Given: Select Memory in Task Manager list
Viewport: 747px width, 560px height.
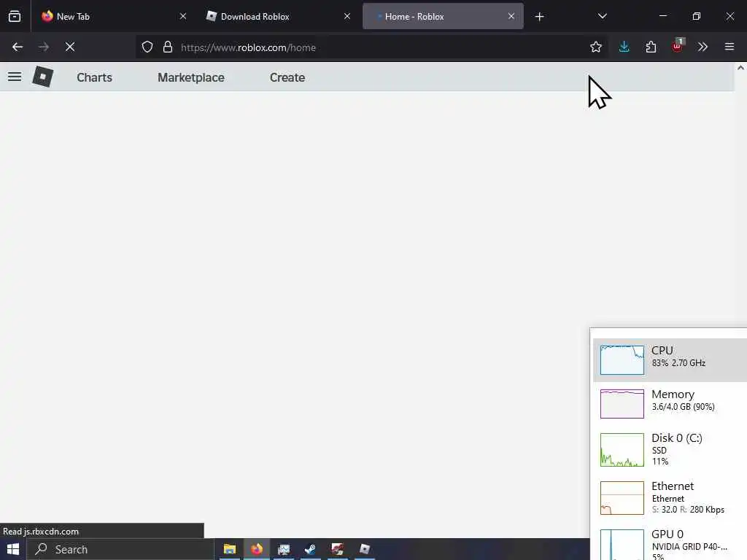Looking at the screenshot, I should (x=670, y=403).
